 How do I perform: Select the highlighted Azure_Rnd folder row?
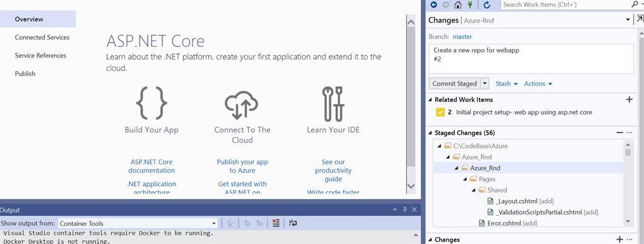(529, 168)
